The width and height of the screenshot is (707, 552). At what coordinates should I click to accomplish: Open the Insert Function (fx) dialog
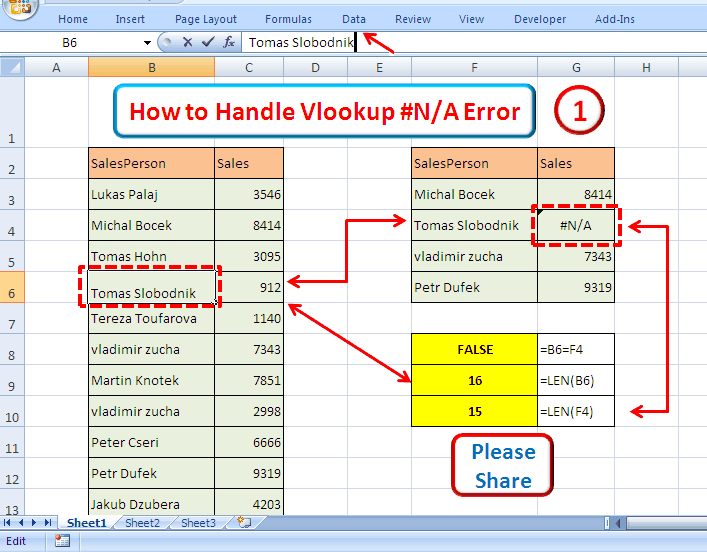click(x=229, y=42)
